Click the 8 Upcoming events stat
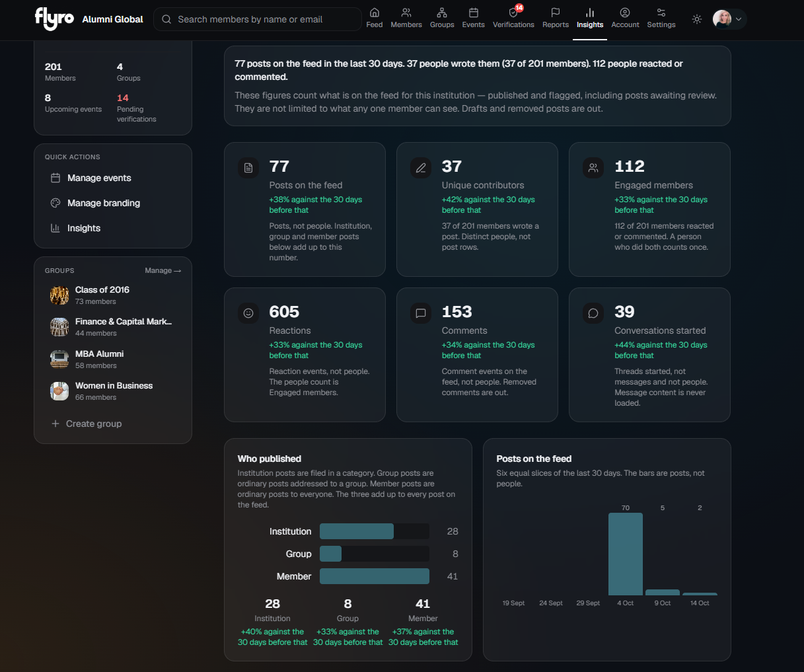This screenshot has height=672, width=804. pos(73,102)
